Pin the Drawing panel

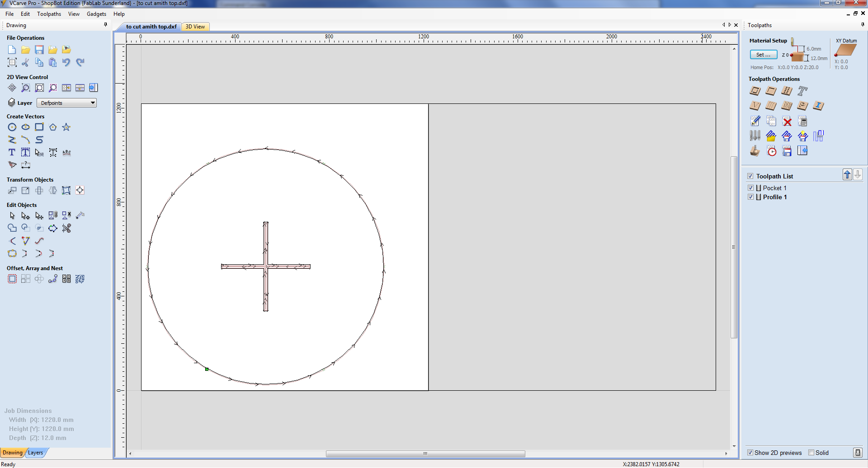(x=106, y=25)
